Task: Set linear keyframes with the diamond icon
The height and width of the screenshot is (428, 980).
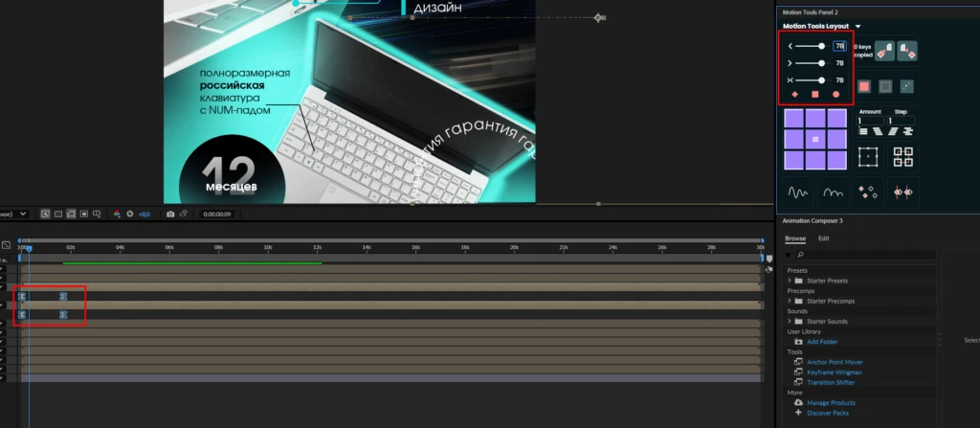Action: click(795, 95)
